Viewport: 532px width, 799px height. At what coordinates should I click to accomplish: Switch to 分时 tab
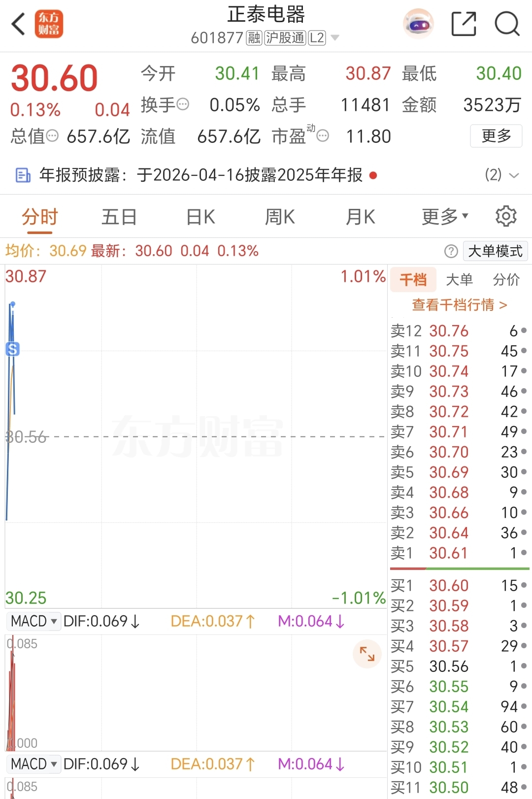(40, 217)
